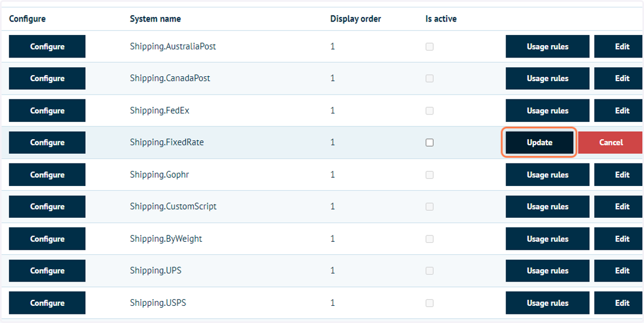Click Is active checkbox in Shipping.Gophr row

[429, 175]
